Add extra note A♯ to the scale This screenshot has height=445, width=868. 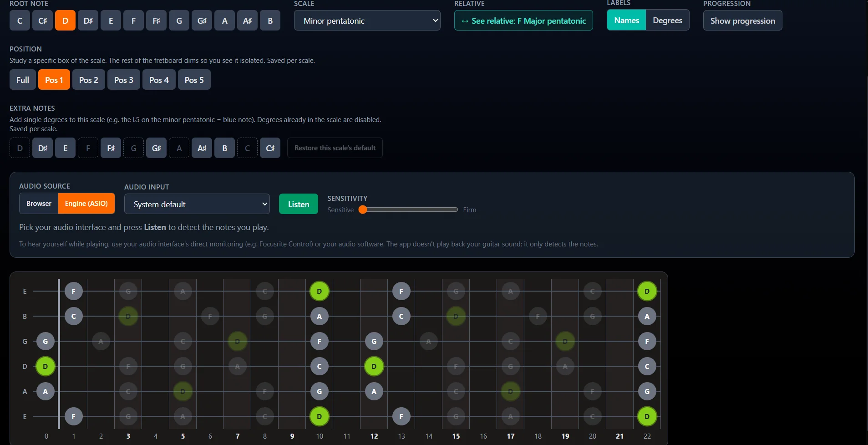tap(202, 148)
